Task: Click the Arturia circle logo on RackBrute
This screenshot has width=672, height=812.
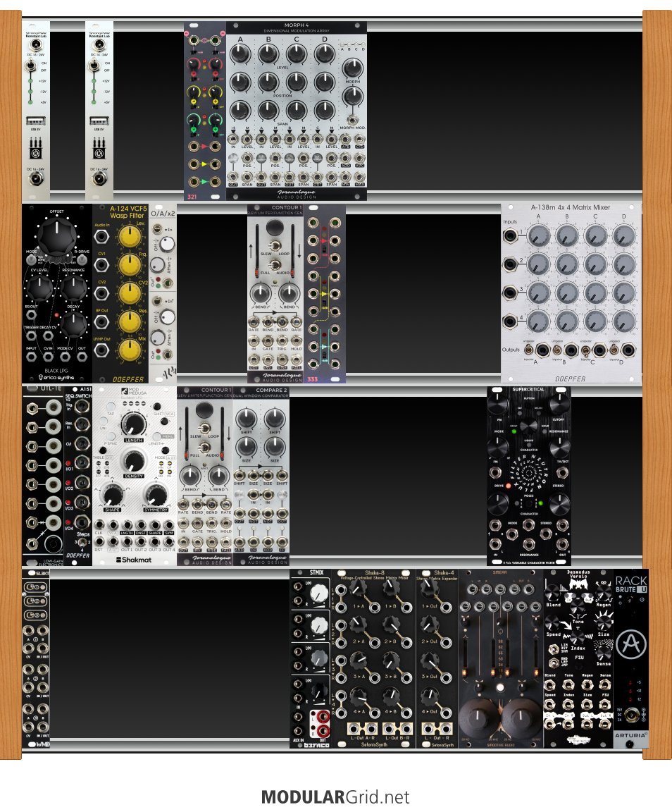Action: [x=630, y=643]
